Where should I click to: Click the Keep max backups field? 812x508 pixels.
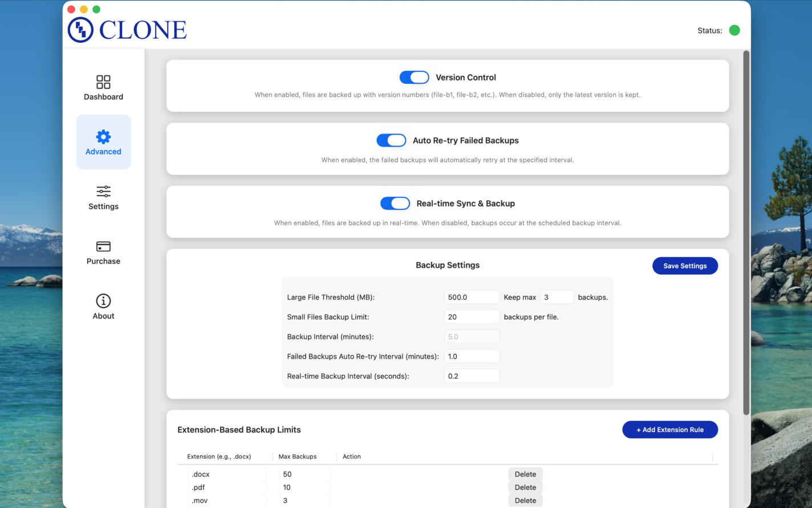[557, 297]
